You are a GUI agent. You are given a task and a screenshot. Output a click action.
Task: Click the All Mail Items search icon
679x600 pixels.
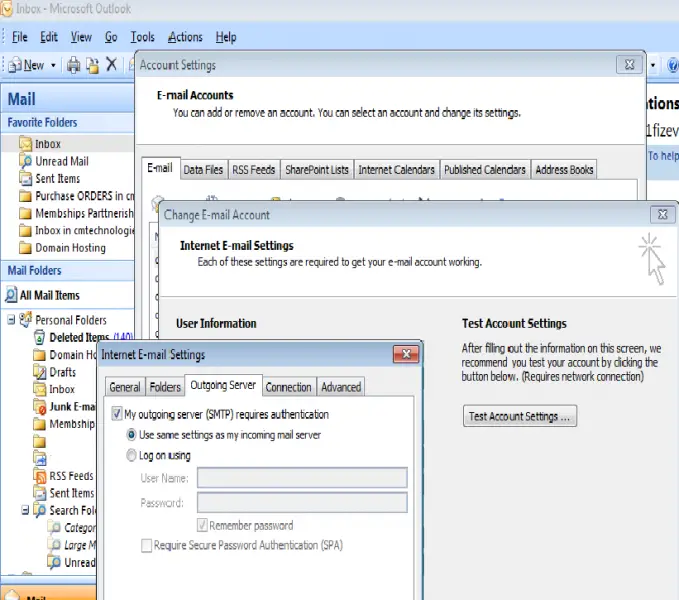[x=11, y=295]
